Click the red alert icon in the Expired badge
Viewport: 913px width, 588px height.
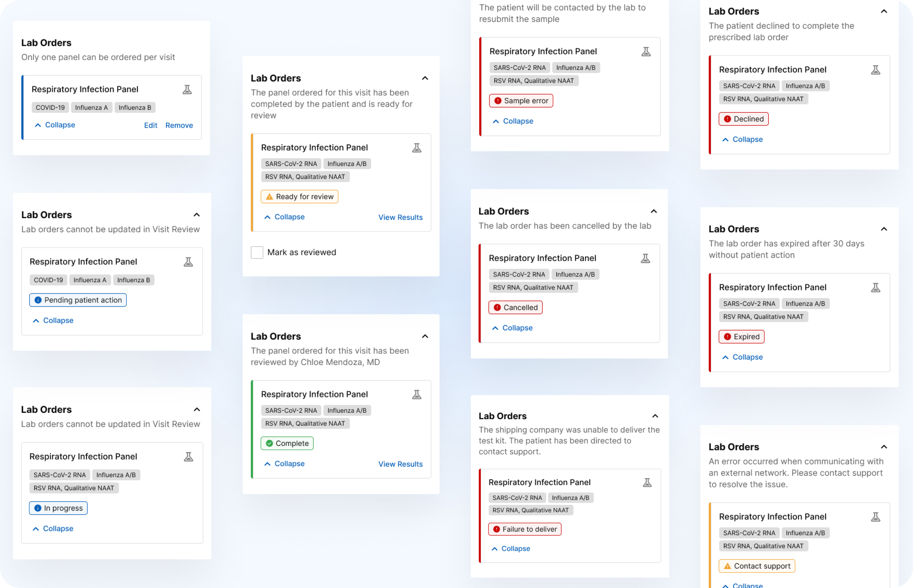(x=727, y=337)
